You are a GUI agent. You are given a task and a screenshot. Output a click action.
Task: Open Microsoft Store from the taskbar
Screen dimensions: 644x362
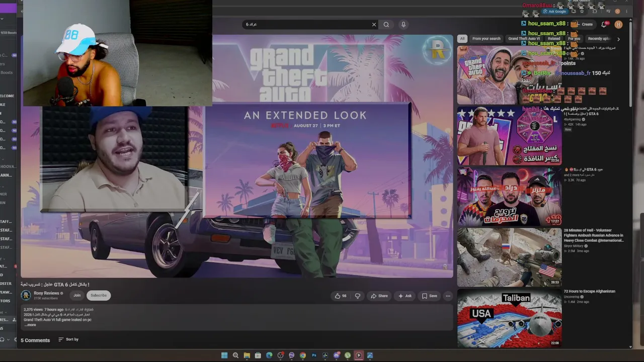coord(258,355)
